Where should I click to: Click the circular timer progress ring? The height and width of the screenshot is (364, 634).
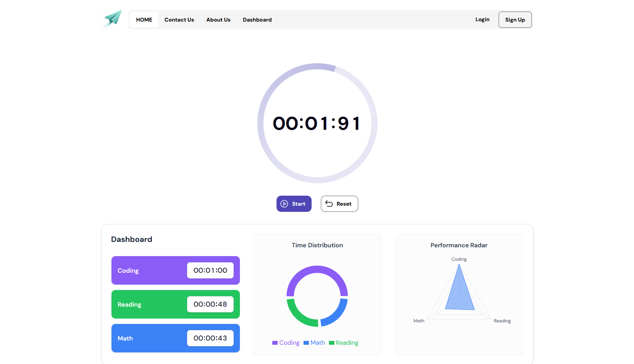pos(261,123)
